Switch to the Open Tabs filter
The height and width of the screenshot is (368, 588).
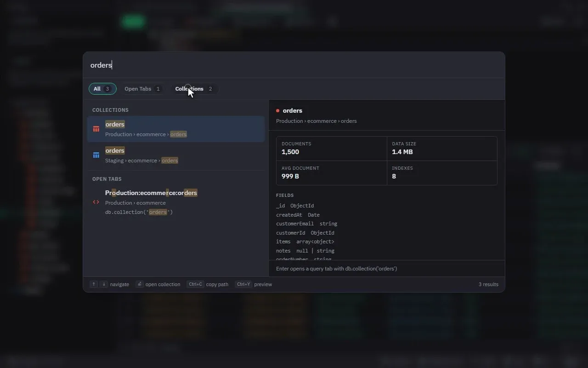pyautogui.click(x=143, y=89)
